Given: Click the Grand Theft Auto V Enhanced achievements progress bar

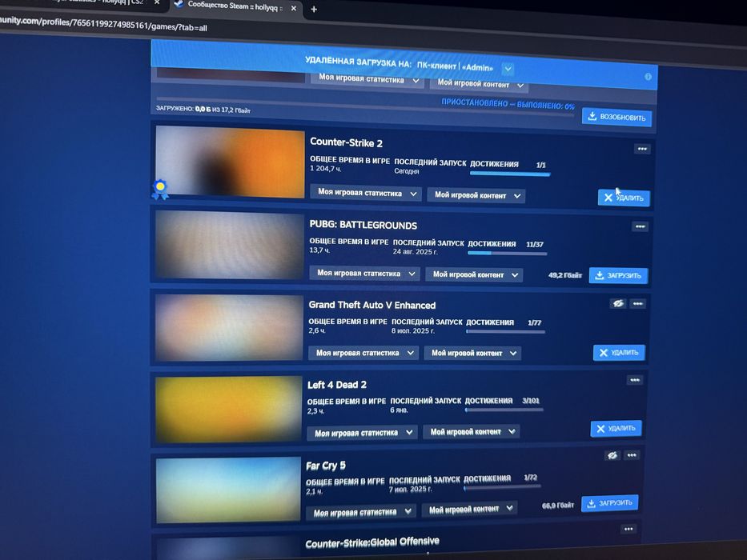Looking at the screenshot, I should coord(505,331).
